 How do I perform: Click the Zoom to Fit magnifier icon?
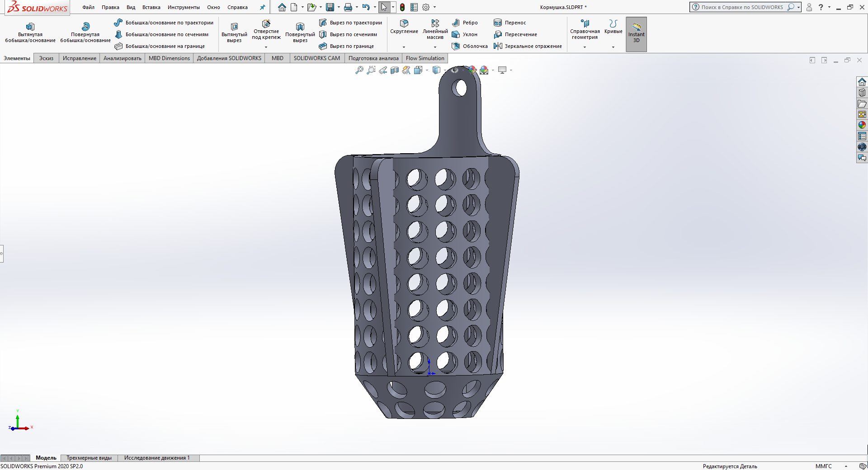(359, 70)
